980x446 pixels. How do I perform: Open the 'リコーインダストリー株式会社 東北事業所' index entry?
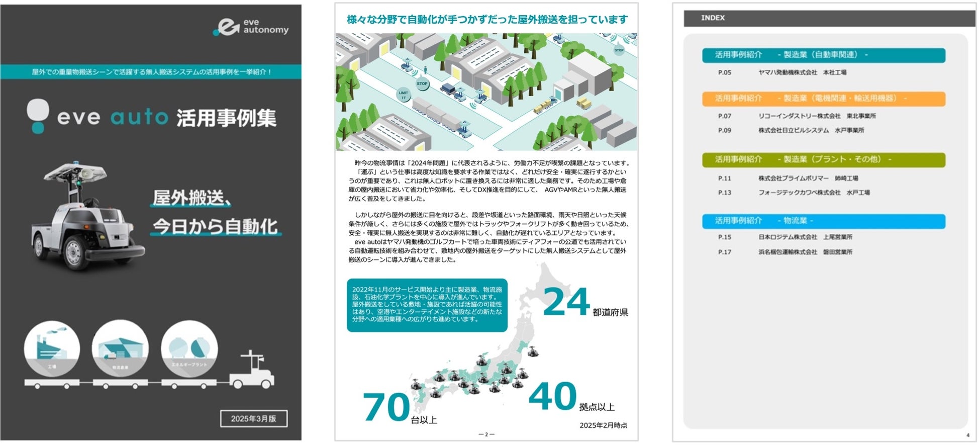pyautogui.click(x=817, y=116)
